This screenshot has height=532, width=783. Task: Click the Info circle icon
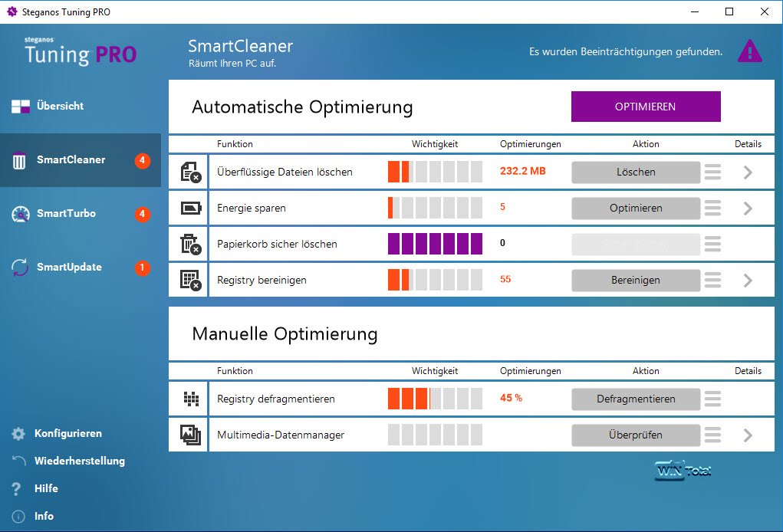(18, 517)
